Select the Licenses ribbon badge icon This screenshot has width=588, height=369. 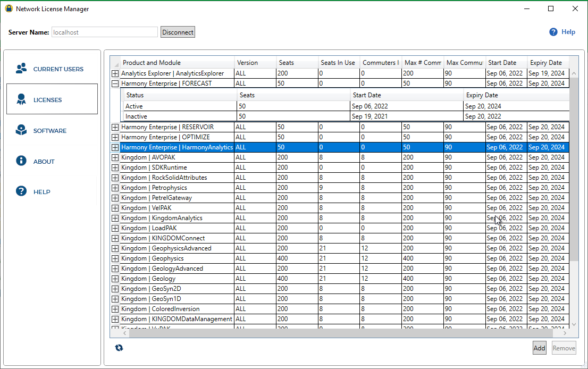click(x=21, y=99)
